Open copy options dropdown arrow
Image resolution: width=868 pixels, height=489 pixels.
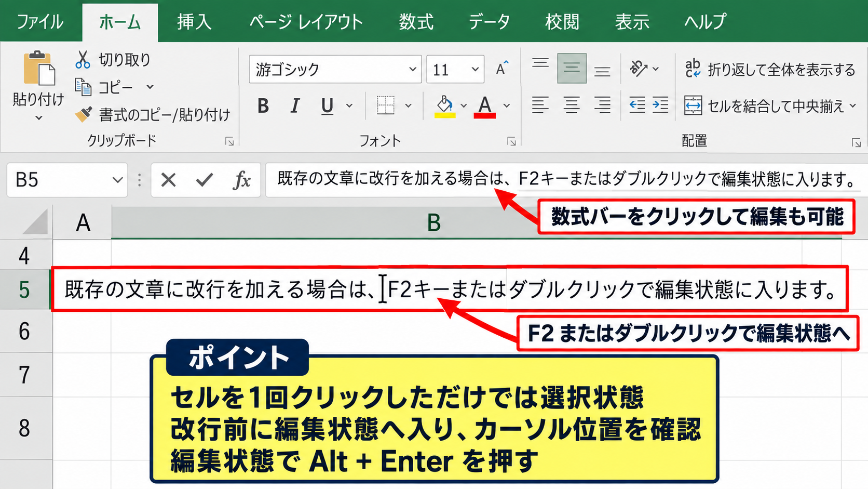150,87
